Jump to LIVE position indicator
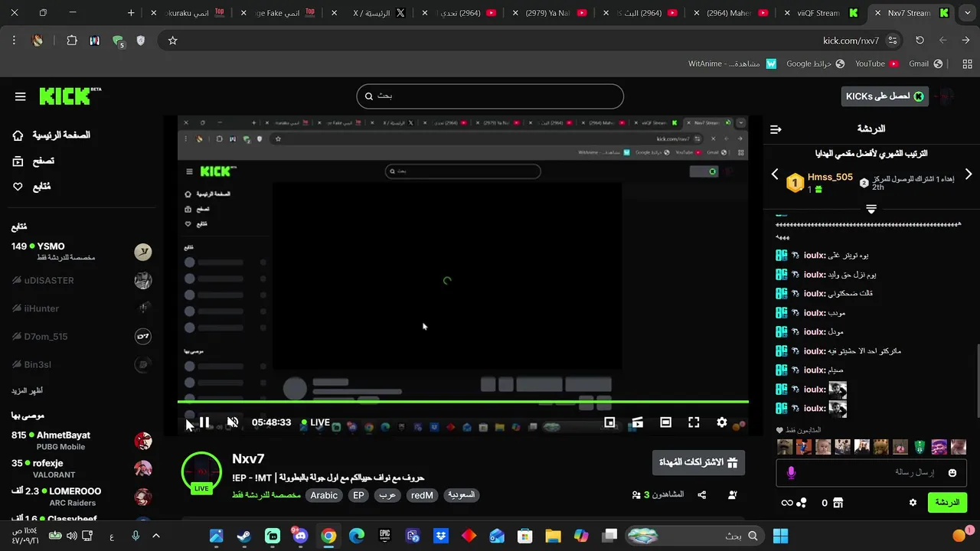 [315, 422]
